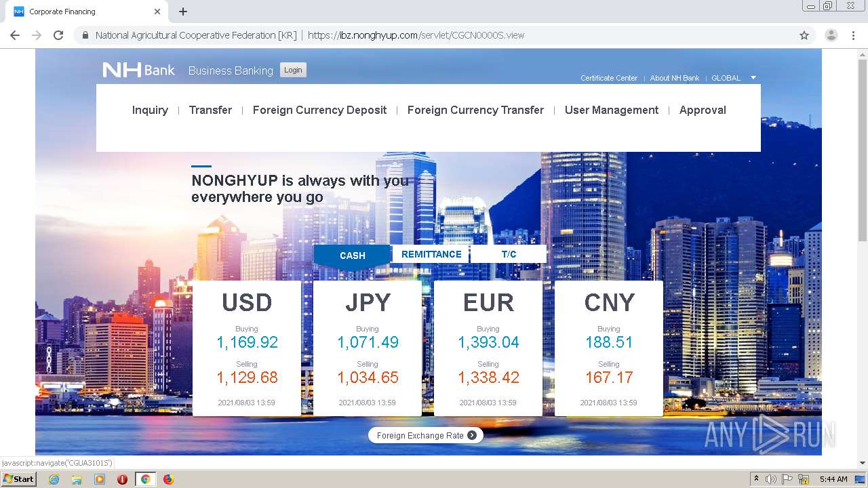Click the Action Center flag tray icon
Screen dimensions: 868x488
click(787, 479)
